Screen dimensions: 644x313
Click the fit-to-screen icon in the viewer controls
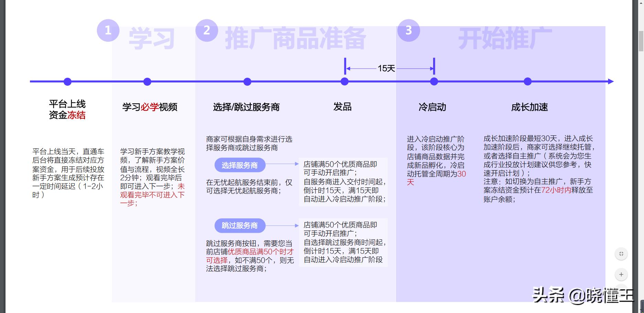point(622,254)
